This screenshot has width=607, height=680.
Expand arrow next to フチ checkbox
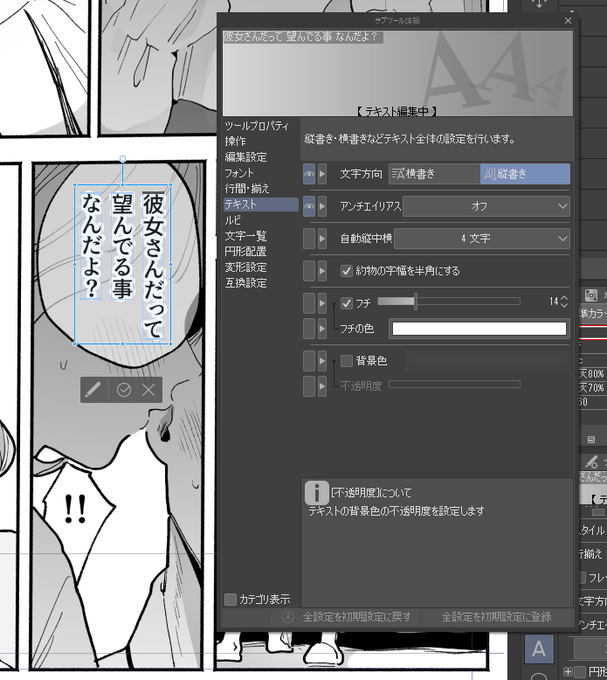click(x=322, y=303)
